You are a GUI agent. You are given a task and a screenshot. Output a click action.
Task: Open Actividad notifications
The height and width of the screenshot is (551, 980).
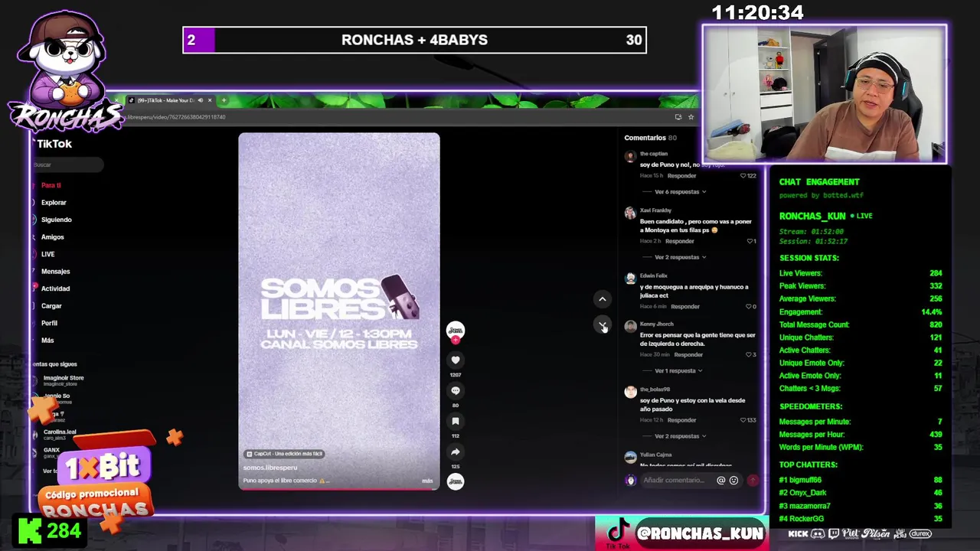pos(55,289)
